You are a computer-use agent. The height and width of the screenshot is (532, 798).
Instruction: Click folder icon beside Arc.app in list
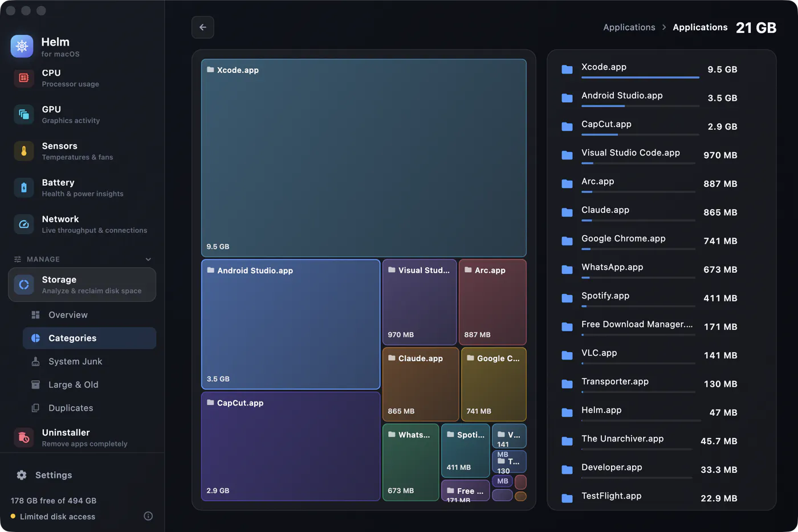567,184
